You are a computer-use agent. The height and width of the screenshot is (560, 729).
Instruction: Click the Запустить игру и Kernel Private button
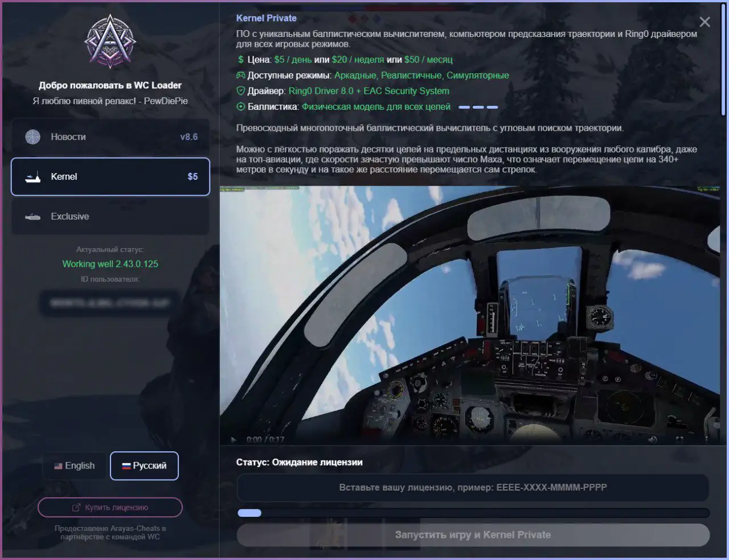coord(473,535)
